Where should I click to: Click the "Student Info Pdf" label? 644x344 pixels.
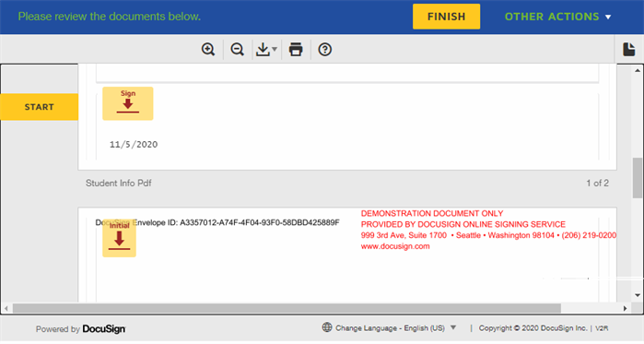click(118, 184)
